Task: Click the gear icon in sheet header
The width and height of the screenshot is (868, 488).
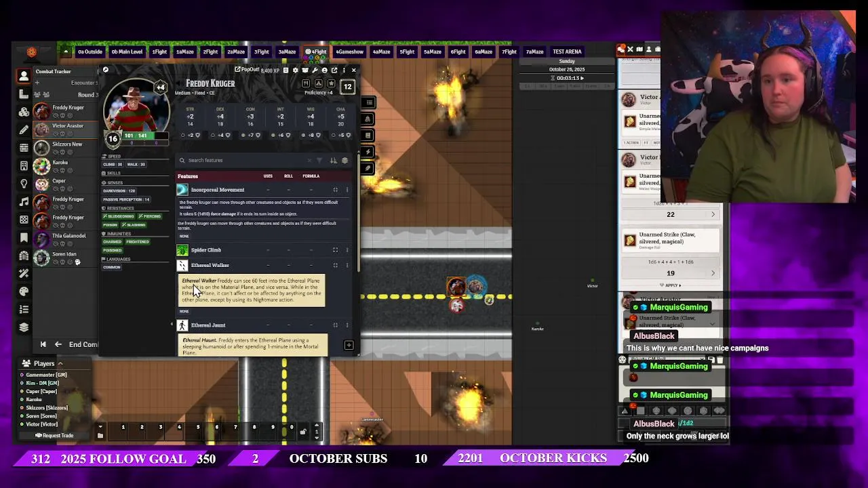Action: point(295,70)
